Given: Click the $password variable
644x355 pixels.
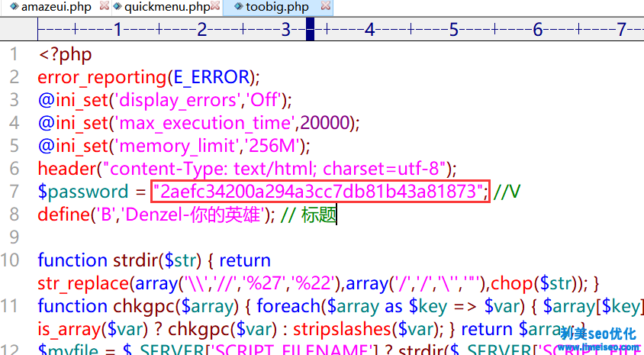Looking at the screenshot, I should coord(83,192).
